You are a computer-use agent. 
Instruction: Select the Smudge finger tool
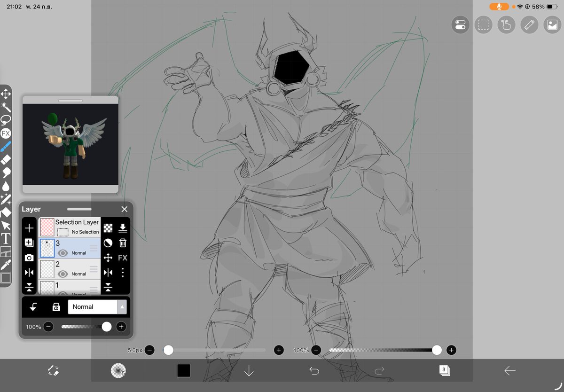[x=6, y=173]
